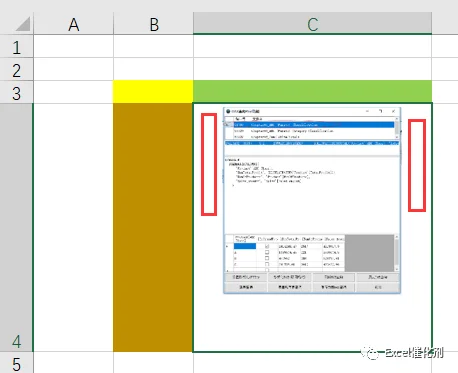Image resolution: width=458 pixels, height=373 pixels.
Task: Select column C header
Action: [312, 24]
